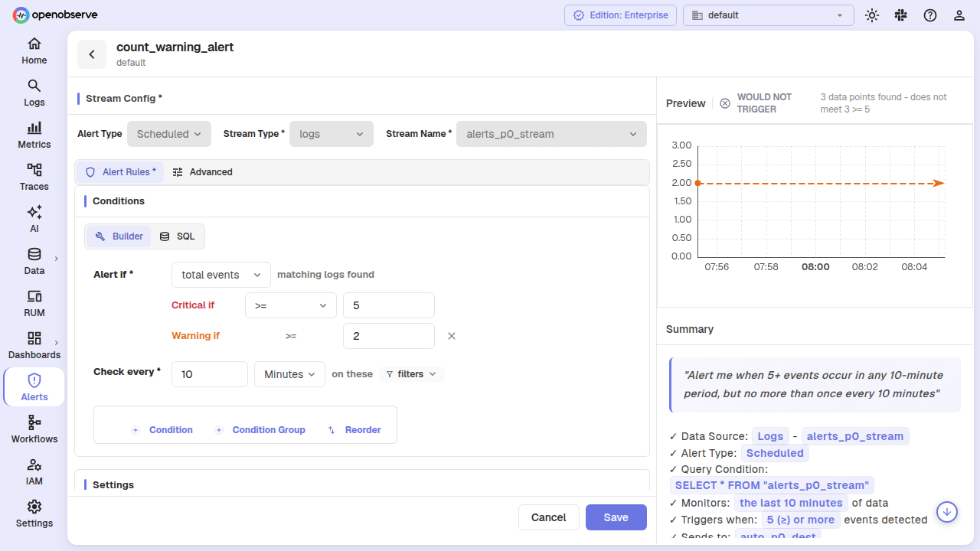Expand the Data submenu chevron
This screenshot has width=980, height=551.
pyautogui.click(x=57, y=259)
